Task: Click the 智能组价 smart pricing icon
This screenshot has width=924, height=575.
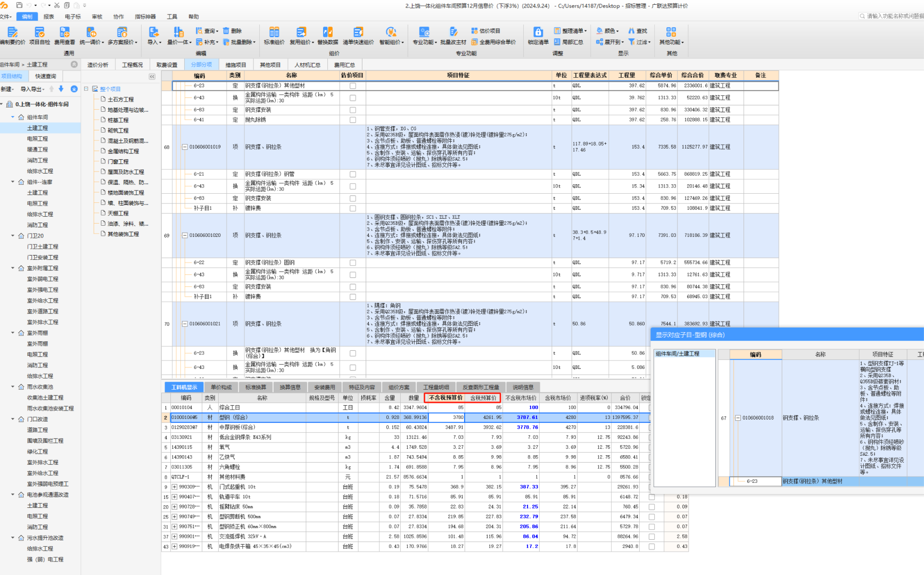Action: pos(391,32)
